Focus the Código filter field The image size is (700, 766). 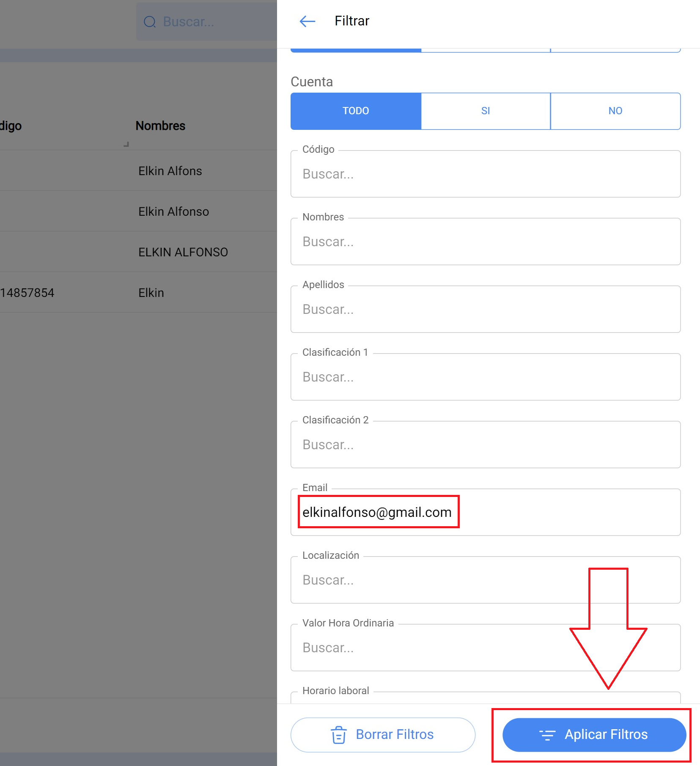485,174
